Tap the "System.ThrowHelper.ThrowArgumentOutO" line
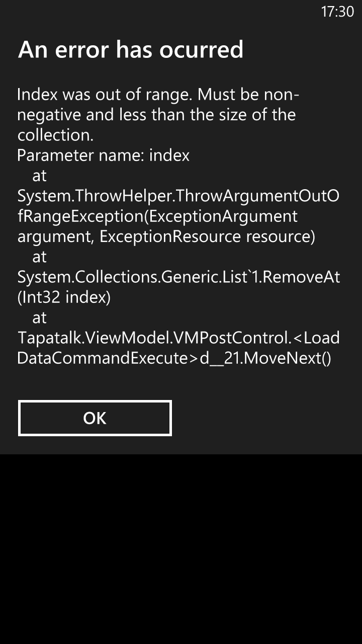 point(178,196)
